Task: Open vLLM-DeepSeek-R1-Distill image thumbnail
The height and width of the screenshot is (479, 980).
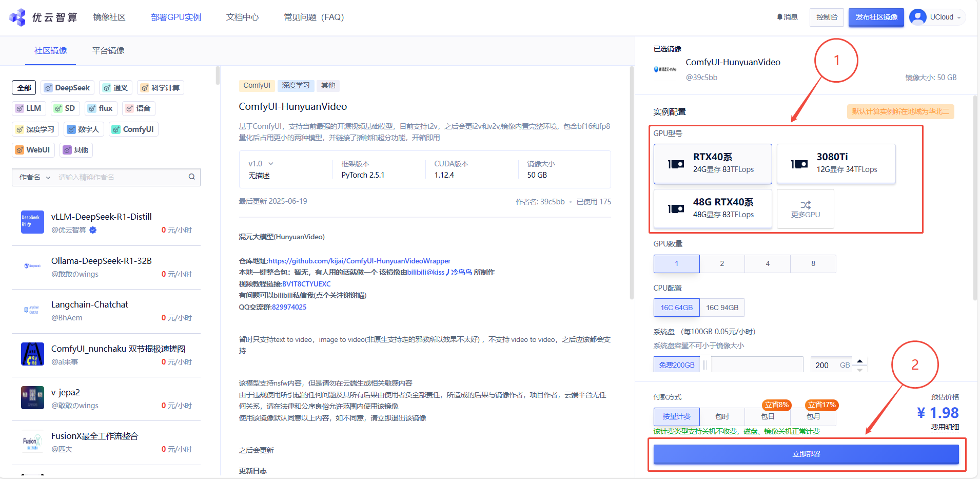Action: point(32,222)
